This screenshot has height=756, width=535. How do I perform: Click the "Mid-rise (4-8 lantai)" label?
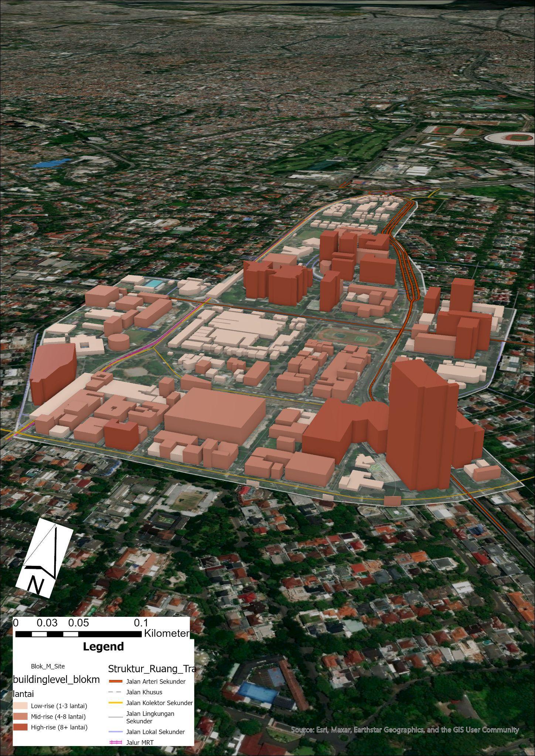[58, 717]
